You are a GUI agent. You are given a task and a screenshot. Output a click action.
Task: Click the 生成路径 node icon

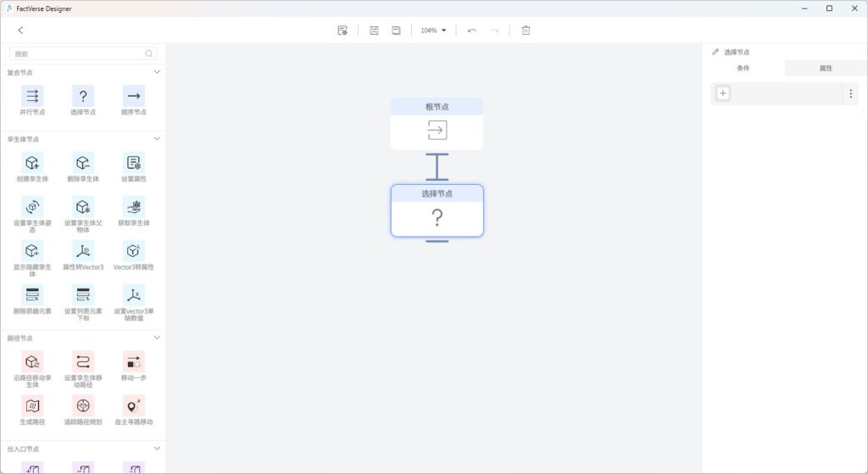pos(32,406)
